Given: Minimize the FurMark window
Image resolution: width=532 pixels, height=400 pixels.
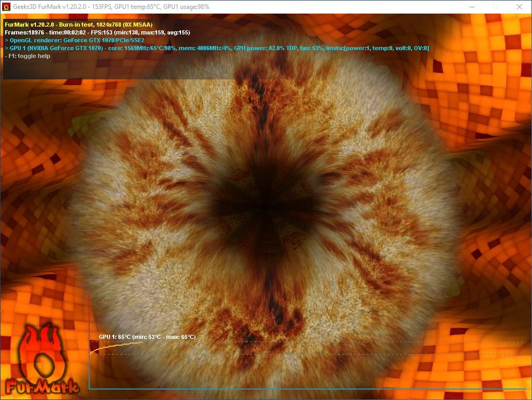Looking at the screenshot, I should pyautogui.click(x=471, y=7).
